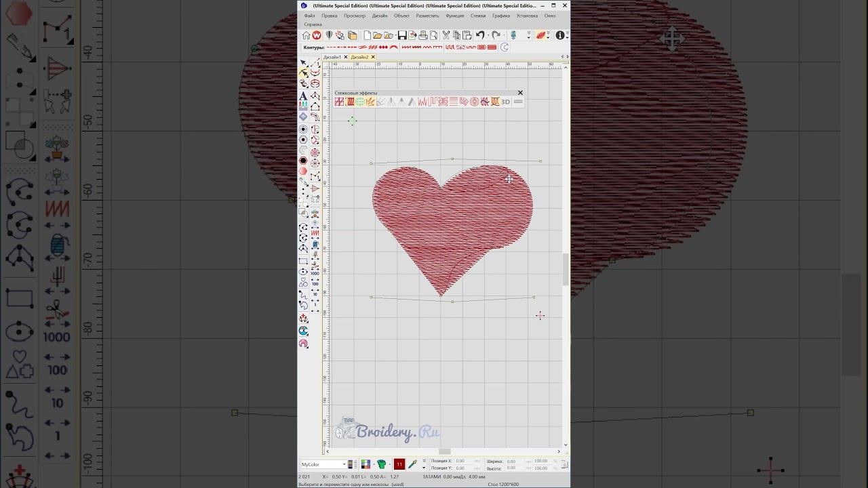
Task: Open the Стежки menu
Action: pos(478,16)
